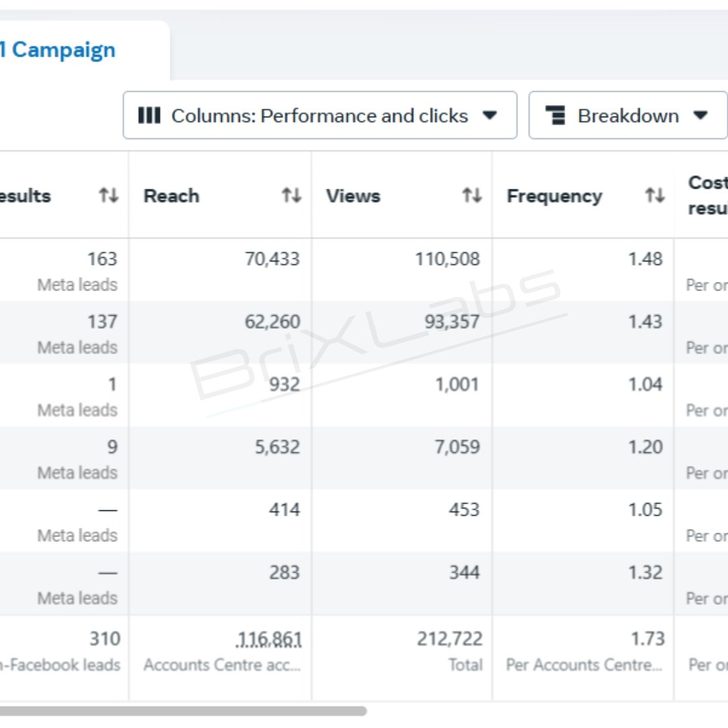
Task: Click the Frequency column header label
Action: point(554,196)
